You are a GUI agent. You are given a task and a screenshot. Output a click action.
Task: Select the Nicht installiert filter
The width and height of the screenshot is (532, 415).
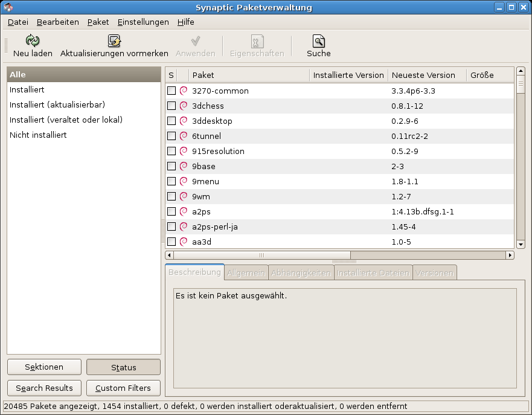[x=84, y=135]
